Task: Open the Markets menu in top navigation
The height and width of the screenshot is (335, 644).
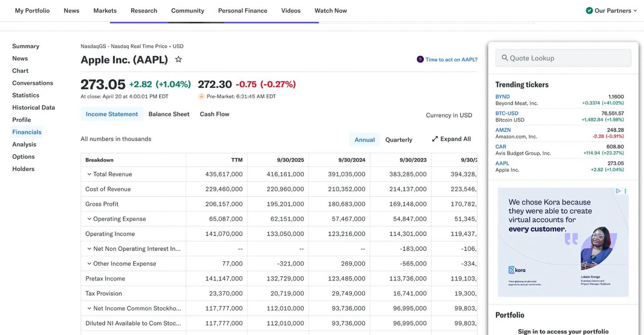Action: coord(105,10)
